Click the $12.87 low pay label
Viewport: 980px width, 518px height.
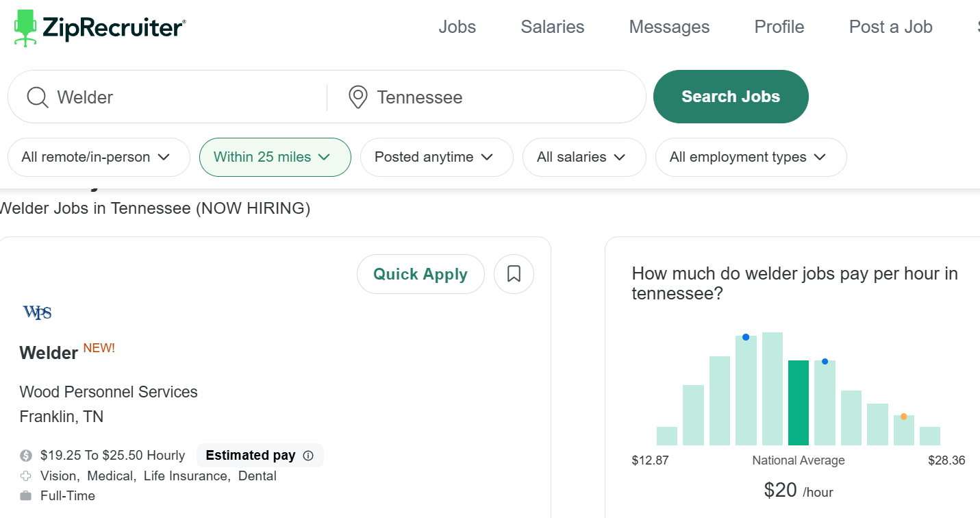pyautogui.click(x=650, y=460)
